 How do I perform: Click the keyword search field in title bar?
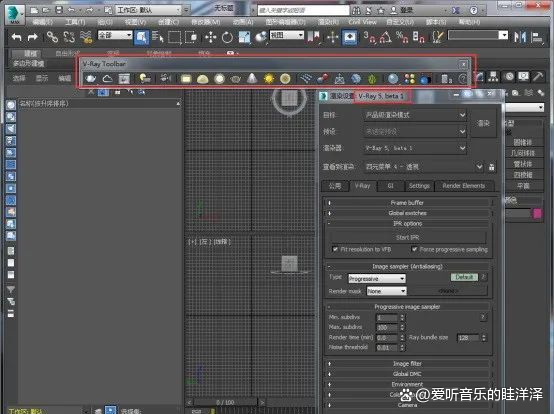point(303,11)
